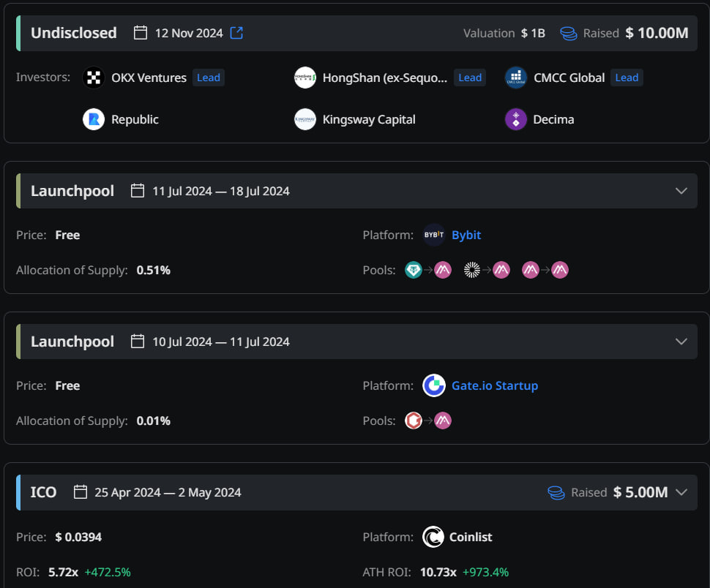The width and height of the screenshot is (710, 588).
Task: Collapse the Bybit Launchpool section chevron
Action: click(x=681, y=191)
